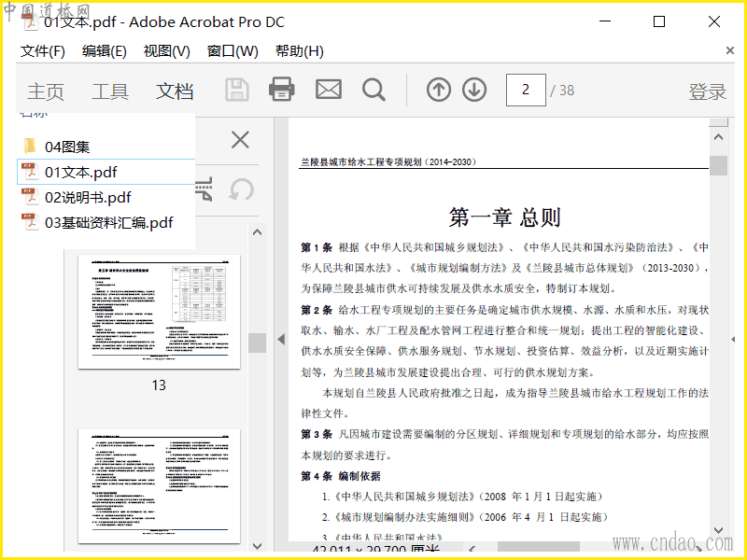Click the document horizontal scrollbar thumb
747x560 pixels.
click(x=539, y=547)
